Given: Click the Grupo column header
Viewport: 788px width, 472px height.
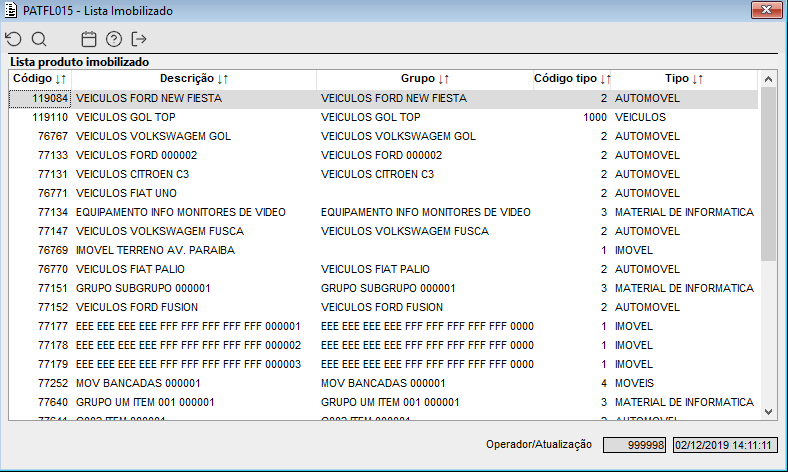Looking at the screenshot, I should coord(425,79).
